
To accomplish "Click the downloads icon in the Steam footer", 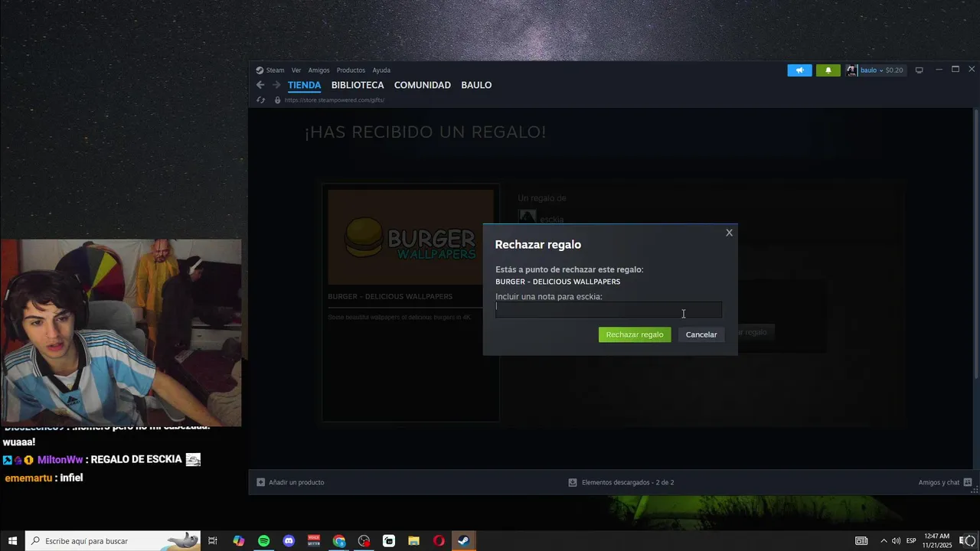I will pyautogui.click(x=573, y=483).
